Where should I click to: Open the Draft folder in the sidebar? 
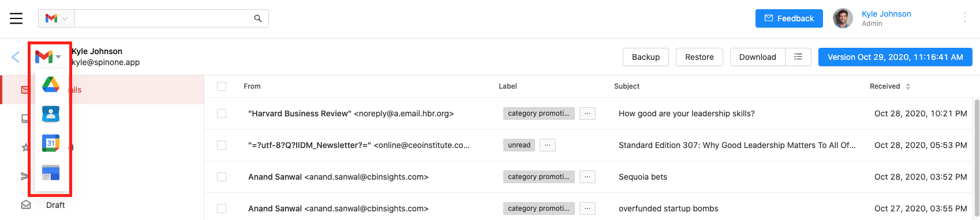55,205
